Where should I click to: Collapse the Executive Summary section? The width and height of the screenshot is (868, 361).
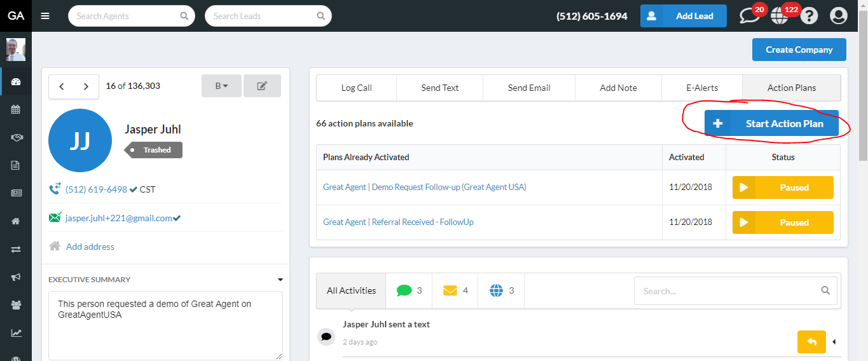280,280
